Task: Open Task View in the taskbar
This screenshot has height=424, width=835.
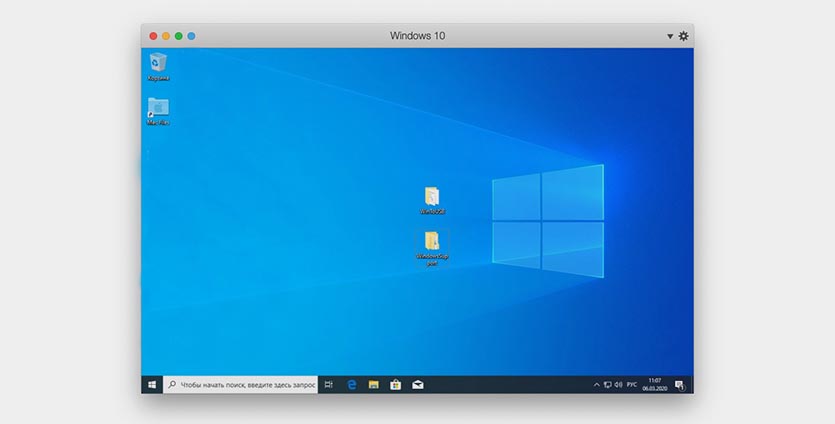Action: click(329, 385)
